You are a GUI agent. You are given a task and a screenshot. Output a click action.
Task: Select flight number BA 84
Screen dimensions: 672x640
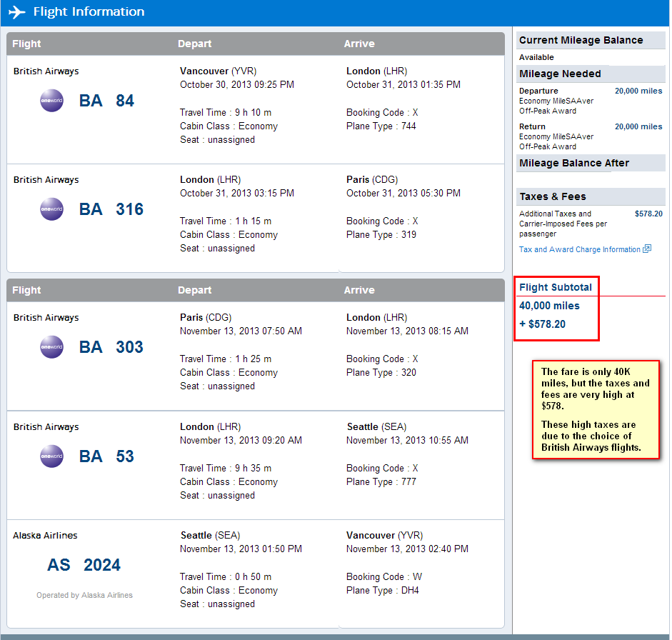pyautogui.click(x=106, y=101)
